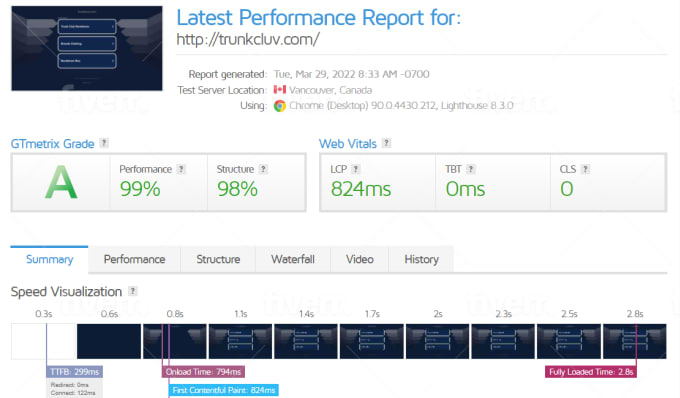
Task: Click Speed Visualization help icon
Action: pyautogui.click(x=133, y=291)
